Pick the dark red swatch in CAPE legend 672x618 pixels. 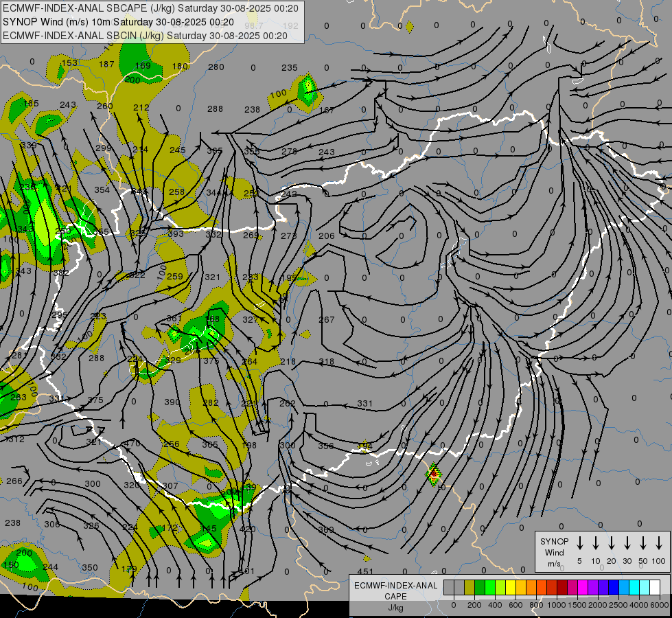pyautogui.click(x=562, y=587)
